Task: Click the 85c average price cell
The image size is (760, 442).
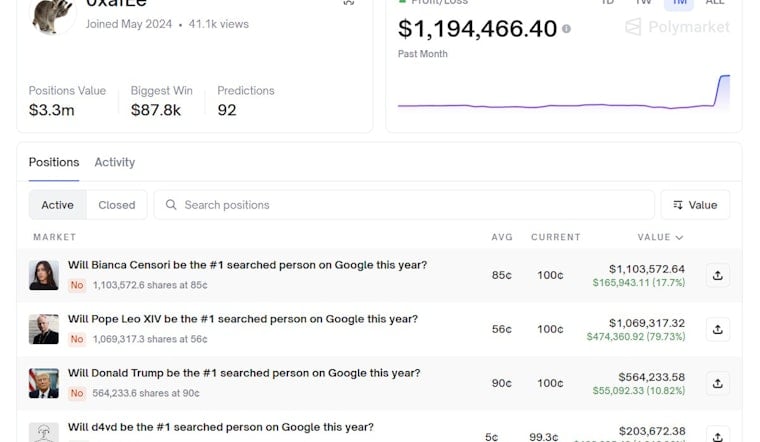Action: [x=502, y=275]
